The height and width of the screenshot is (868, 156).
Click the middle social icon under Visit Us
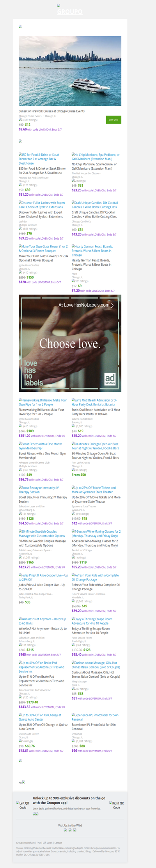[70, 830]
